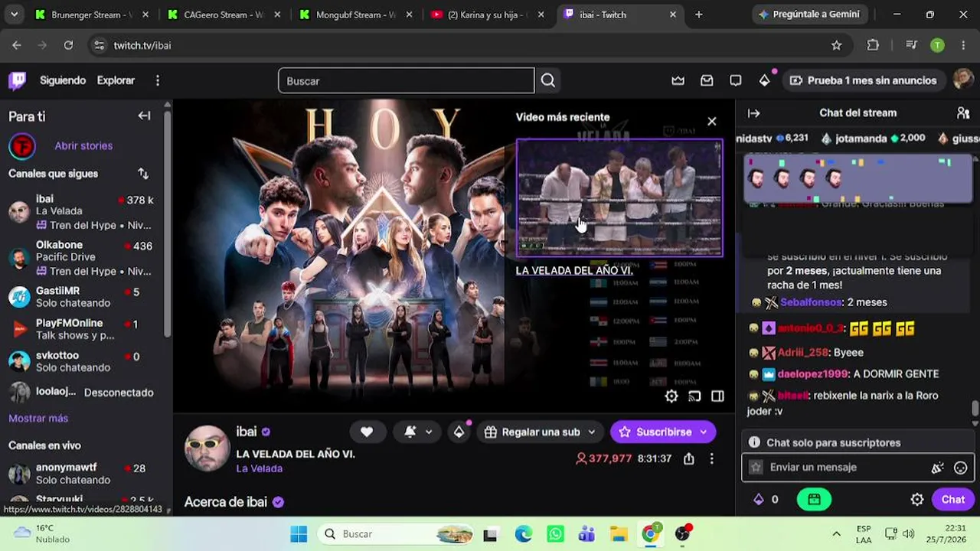The image size is (980, 551).
Task: Open the Bits icon in Twitch header
Action: (x=764, y=80)
